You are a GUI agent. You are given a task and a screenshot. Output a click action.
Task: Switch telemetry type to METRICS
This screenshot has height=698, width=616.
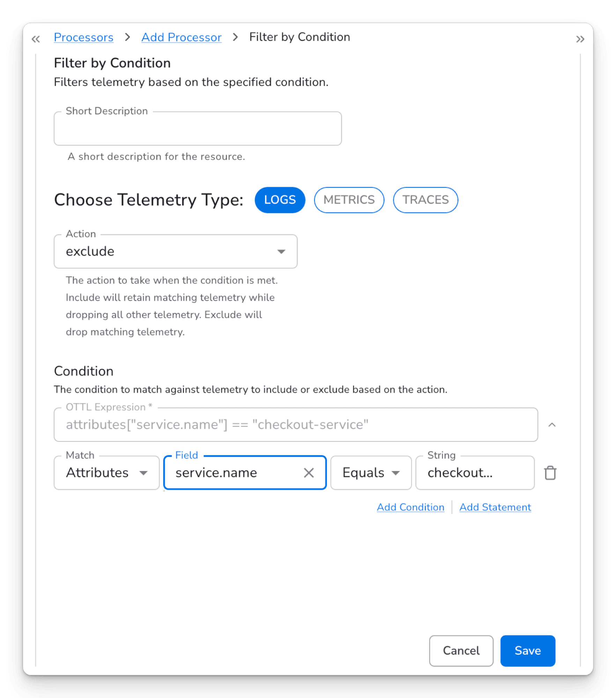[349, 200]
